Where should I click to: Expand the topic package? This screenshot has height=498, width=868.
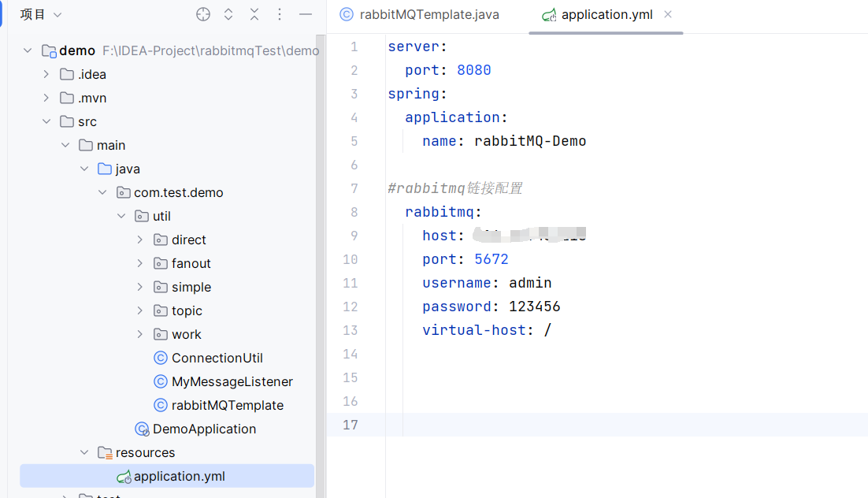pos(140,310)
